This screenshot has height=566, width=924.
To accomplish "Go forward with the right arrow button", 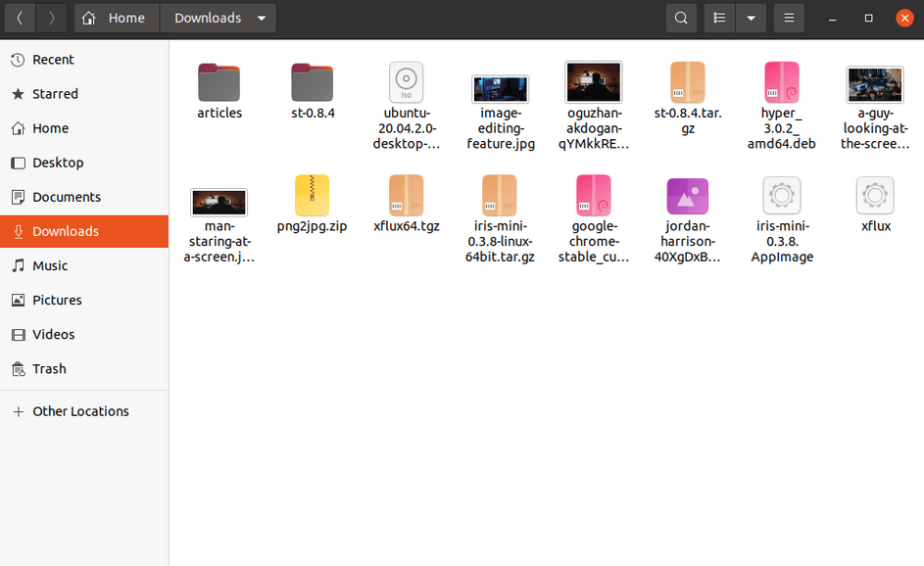I will coord(51,19).
